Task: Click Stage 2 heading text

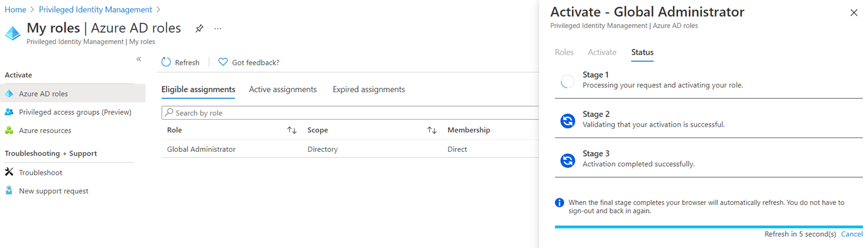Action: point(596,114)
